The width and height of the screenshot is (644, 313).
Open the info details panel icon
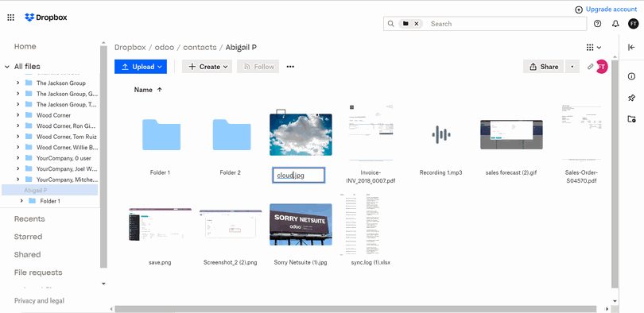tap(632, 76)
